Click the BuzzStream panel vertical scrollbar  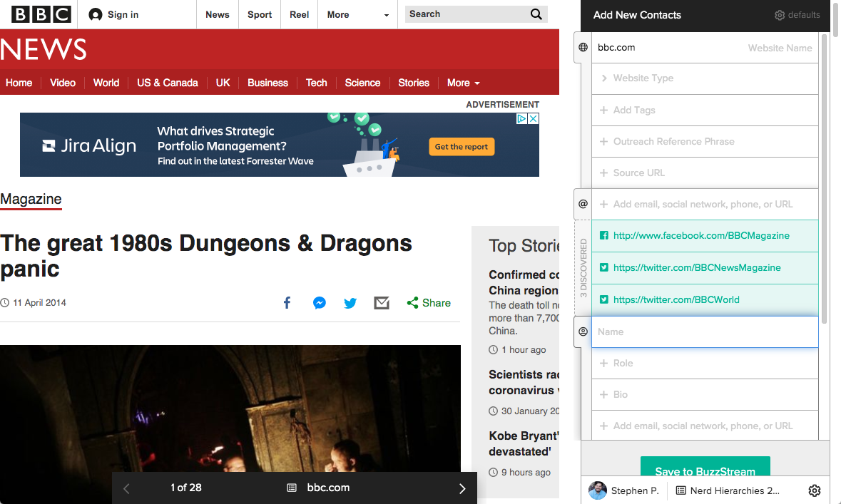[x=825, y=178]
